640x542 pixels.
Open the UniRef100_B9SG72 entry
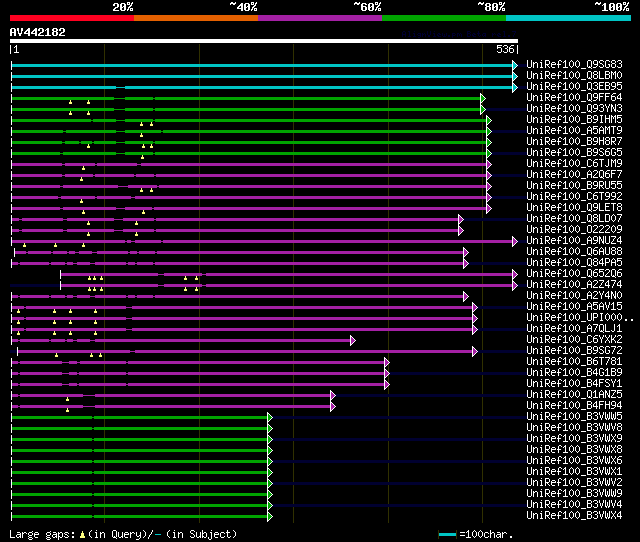(x=574, y=351)
